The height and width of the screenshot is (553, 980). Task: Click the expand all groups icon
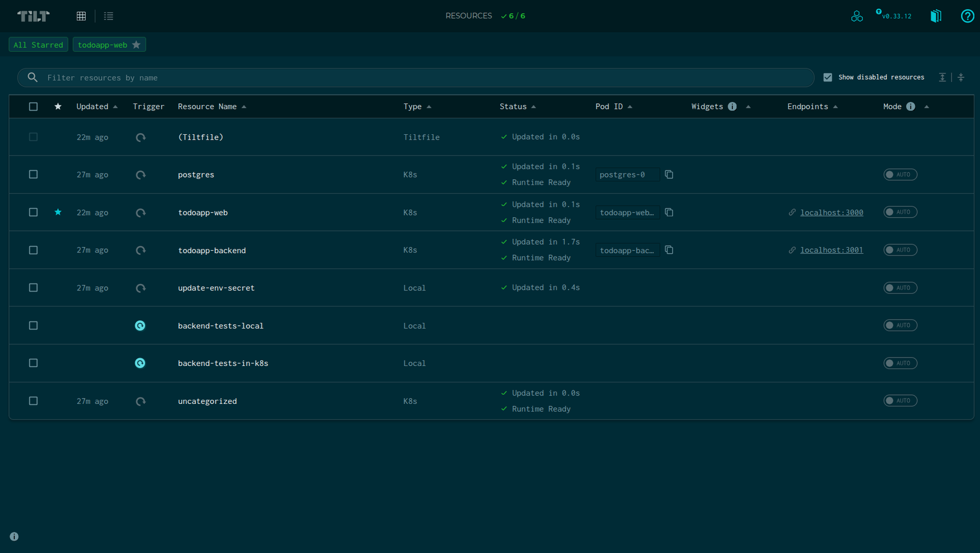pyautogui.click(x=943, y=77)
